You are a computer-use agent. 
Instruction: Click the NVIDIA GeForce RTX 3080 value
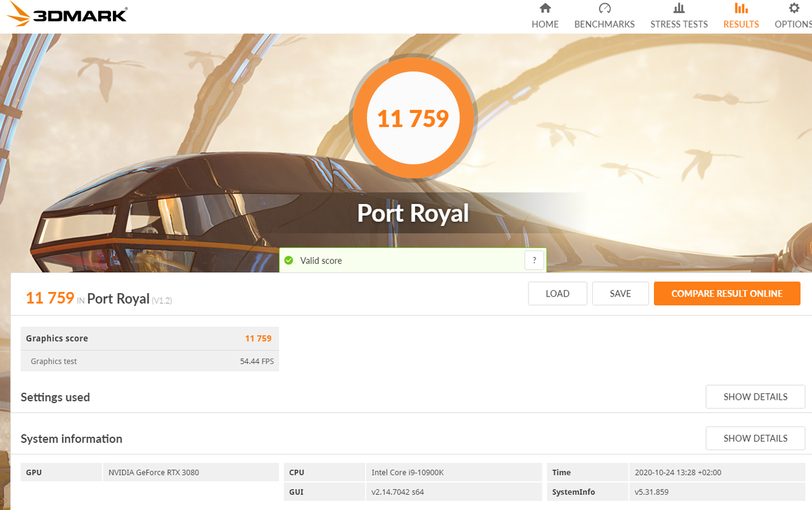pyautogui.click(x=154, y=472)
